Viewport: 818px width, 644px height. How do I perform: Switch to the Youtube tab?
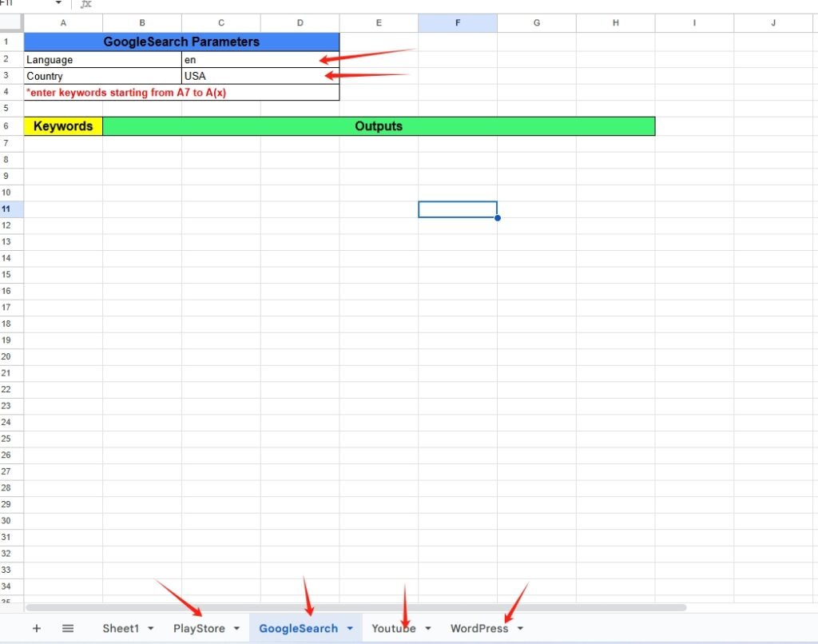coord(393,628)
